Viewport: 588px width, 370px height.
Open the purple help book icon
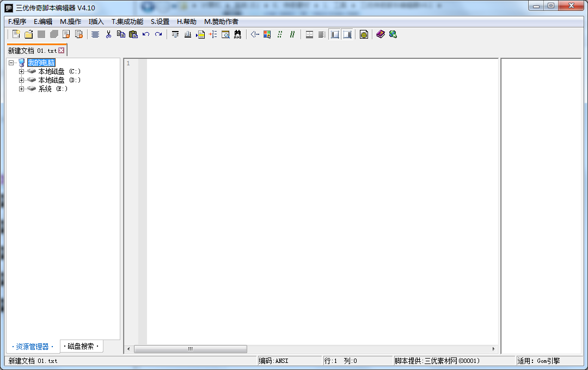tap(381, 34)
